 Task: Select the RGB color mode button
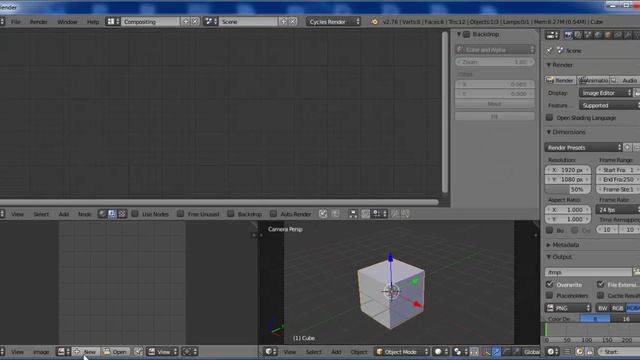point(618,308)
